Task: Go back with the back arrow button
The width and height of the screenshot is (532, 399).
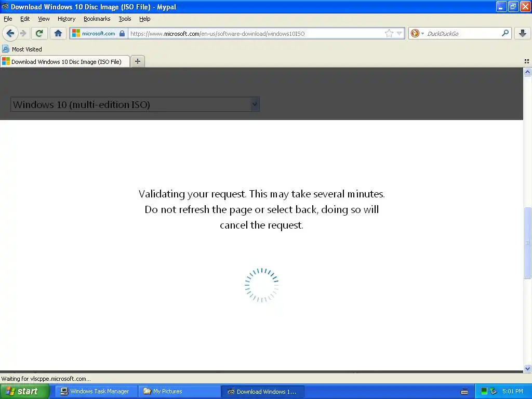Action: [x=10, y=33]
